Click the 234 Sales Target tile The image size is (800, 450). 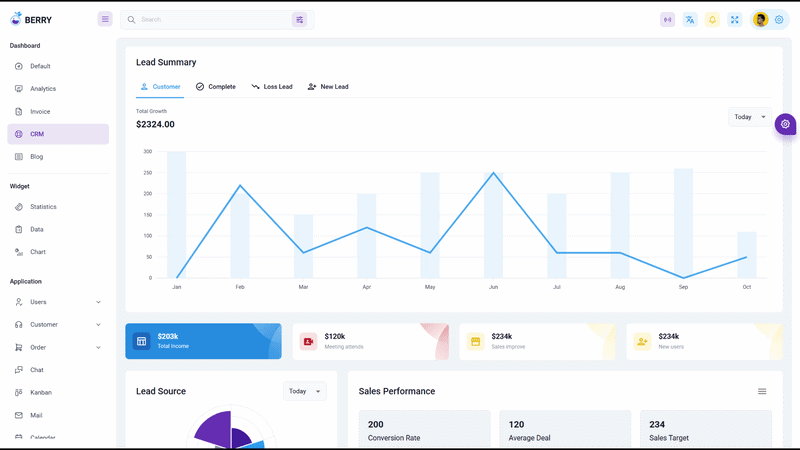click(x=706, y=430)
